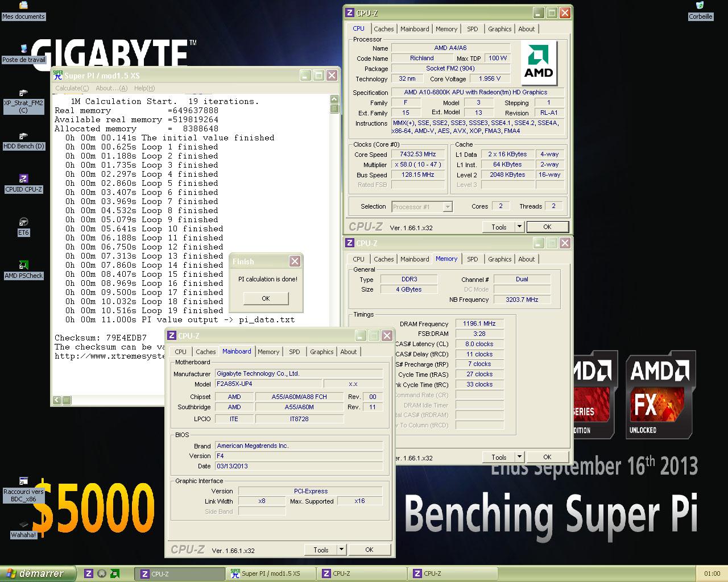Click the round gray quick launch icon in taskbar
This screenshot has height=582, width=728.
tap(102, 573)
